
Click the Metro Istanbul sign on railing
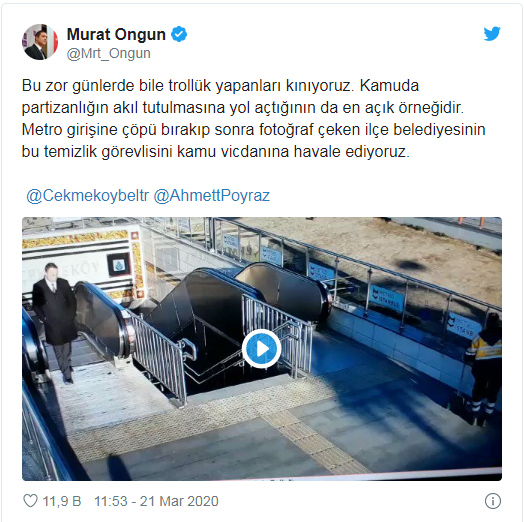(386, 297)
